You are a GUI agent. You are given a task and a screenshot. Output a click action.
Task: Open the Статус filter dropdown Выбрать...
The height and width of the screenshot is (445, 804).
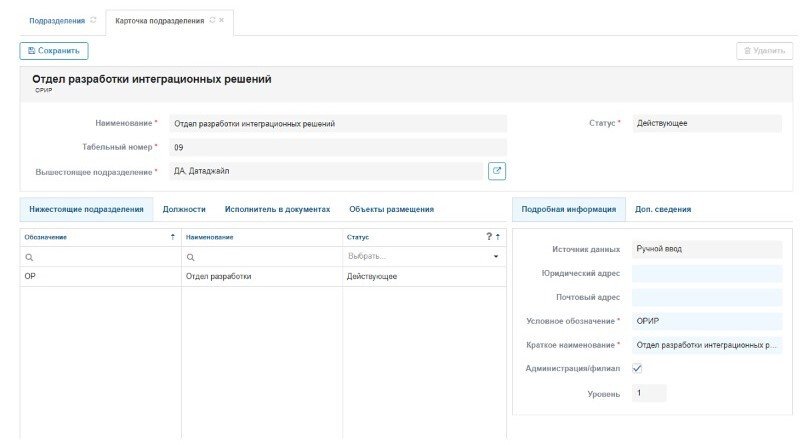422,257
